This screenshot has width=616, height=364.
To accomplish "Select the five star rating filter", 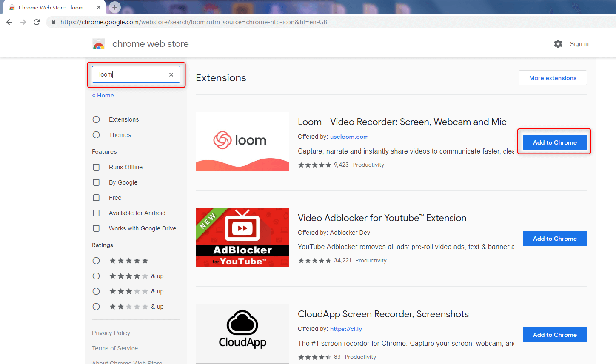I will (96, 261).
